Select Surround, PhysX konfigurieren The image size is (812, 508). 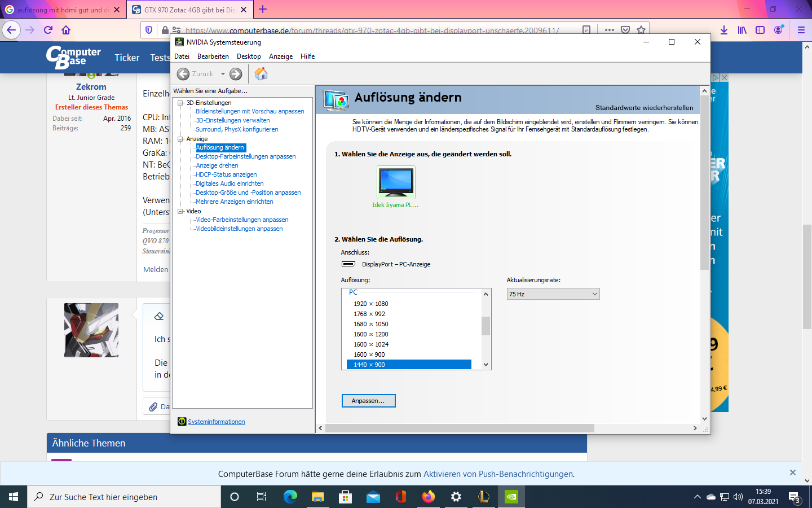[237, 129]
